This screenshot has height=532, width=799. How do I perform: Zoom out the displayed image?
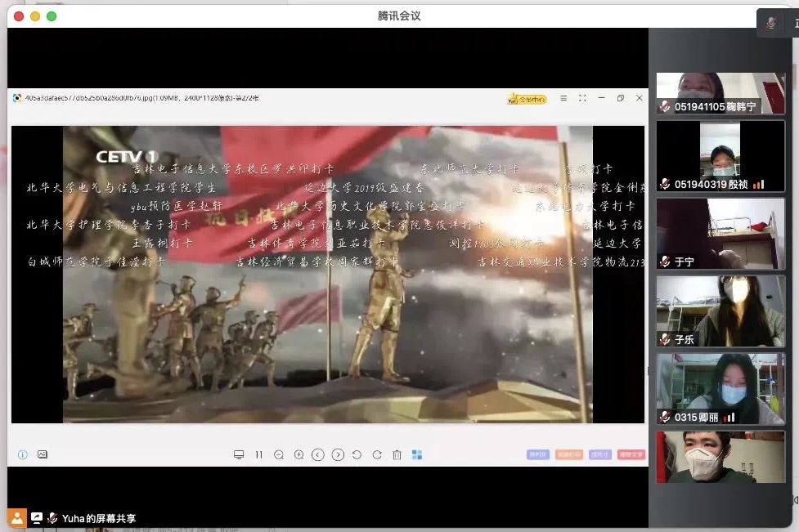(279, 454)
